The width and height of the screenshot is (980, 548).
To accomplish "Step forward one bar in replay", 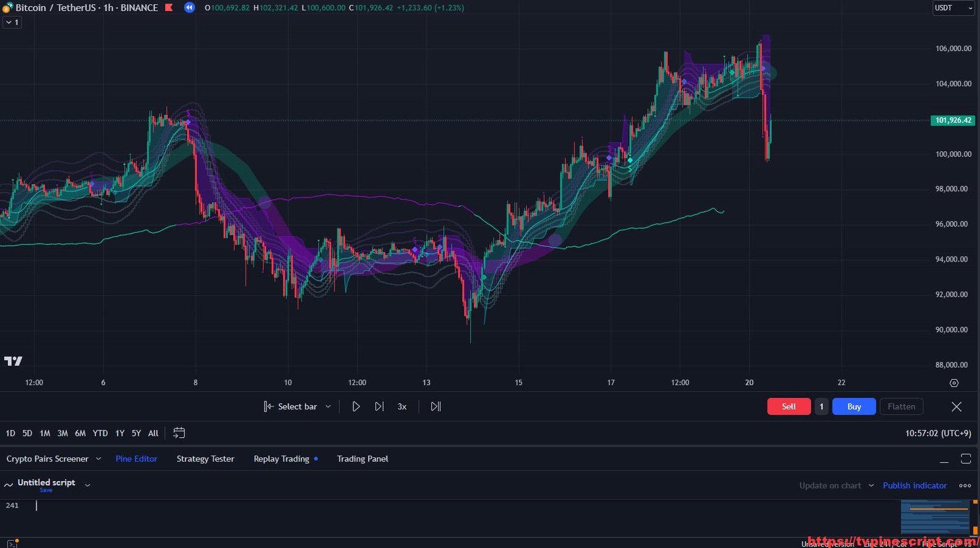I will pos(379,407).
